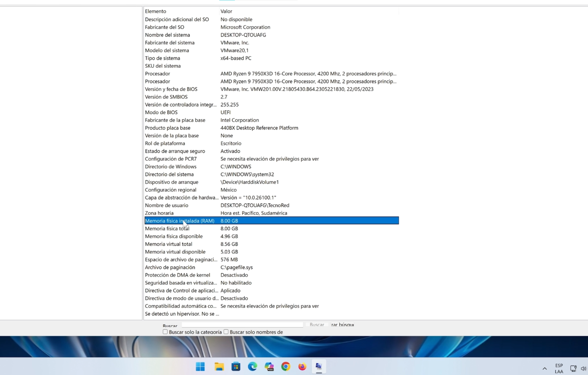
Task: Show hidden system tray icons chevron
Action: pyautogui.click(x=545, y=368)
